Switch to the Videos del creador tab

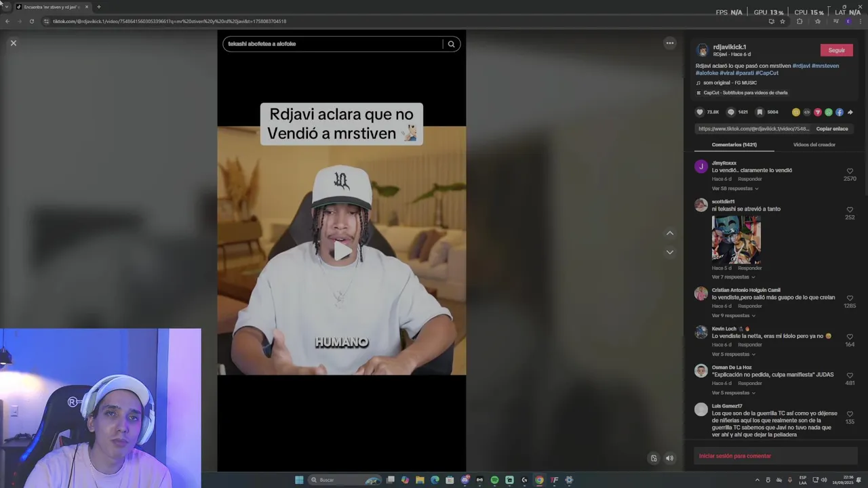(814, 144)
